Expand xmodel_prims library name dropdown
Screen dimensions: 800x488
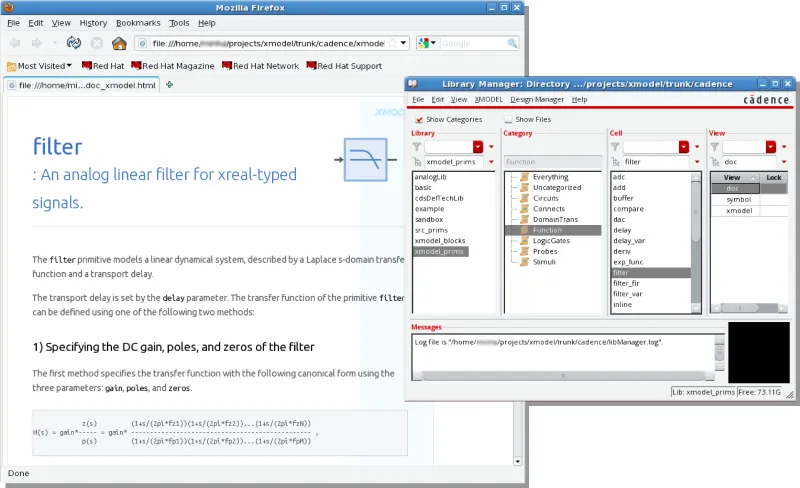pyautogui.click(x=491, y=162)
